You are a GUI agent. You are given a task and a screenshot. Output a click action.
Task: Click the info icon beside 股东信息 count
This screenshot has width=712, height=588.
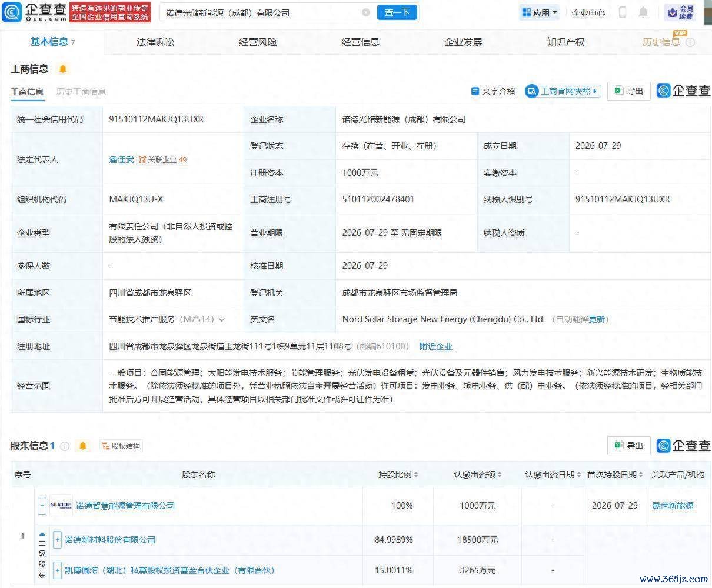tap(65, 446)
